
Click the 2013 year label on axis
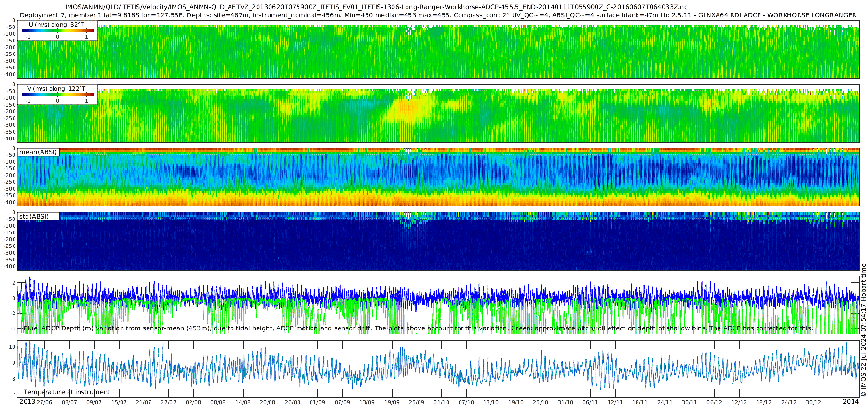point(27,402)
